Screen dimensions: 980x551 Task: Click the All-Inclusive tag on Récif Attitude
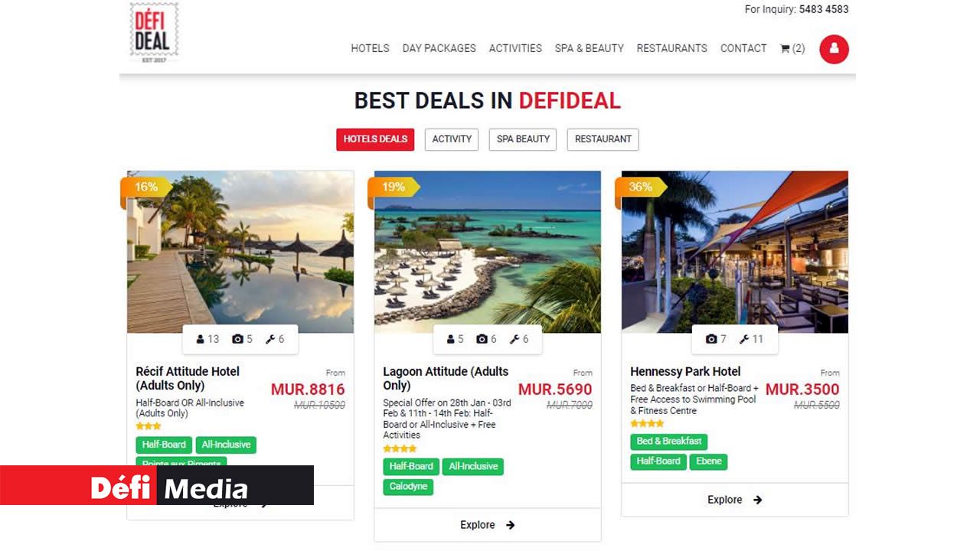(226, 445)
